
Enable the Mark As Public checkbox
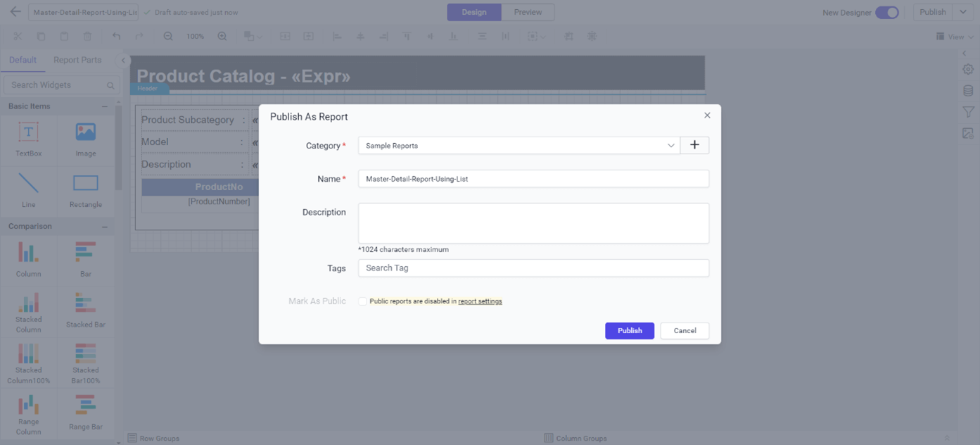point(362,301)
